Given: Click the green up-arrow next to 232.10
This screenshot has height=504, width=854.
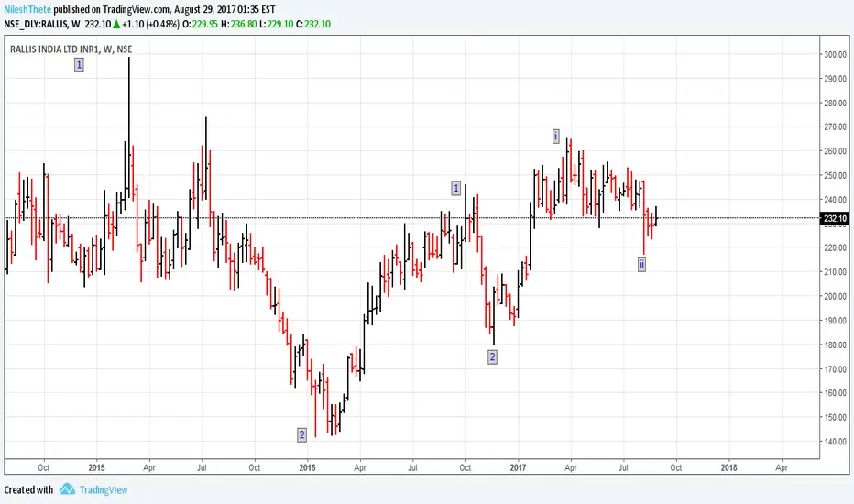Looking at the screenshot, I should [x=116, y=25].
